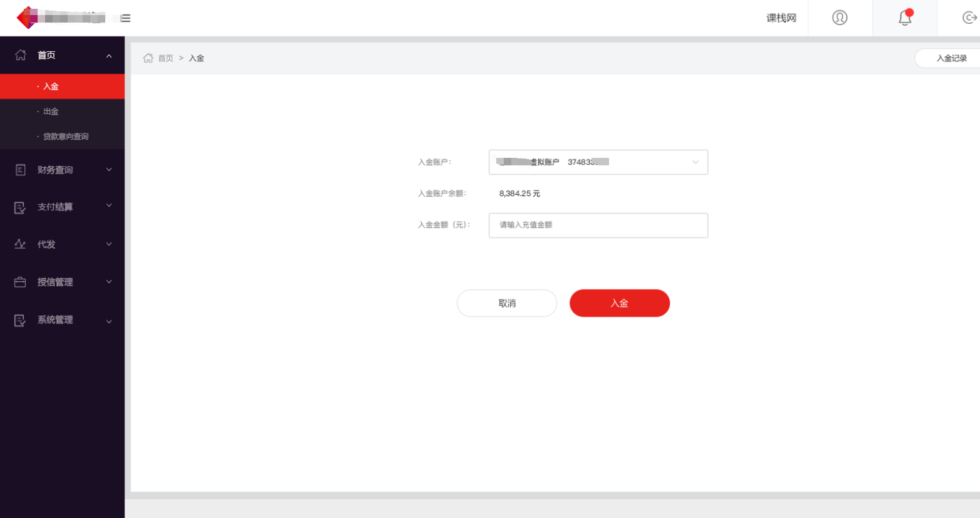980x518 pixels.
Task: Click the 代发 sidebar icon
Action: point(20,244)
